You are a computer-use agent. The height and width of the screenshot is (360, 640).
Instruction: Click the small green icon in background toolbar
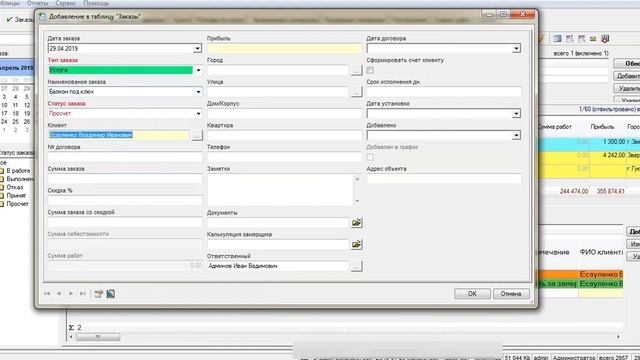[593, 39]
